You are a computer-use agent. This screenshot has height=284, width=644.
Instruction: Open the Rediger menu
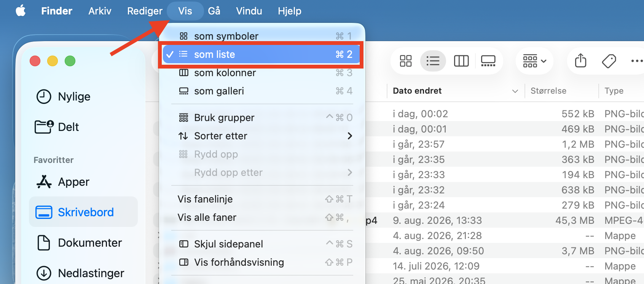click(x=145, y=11)
